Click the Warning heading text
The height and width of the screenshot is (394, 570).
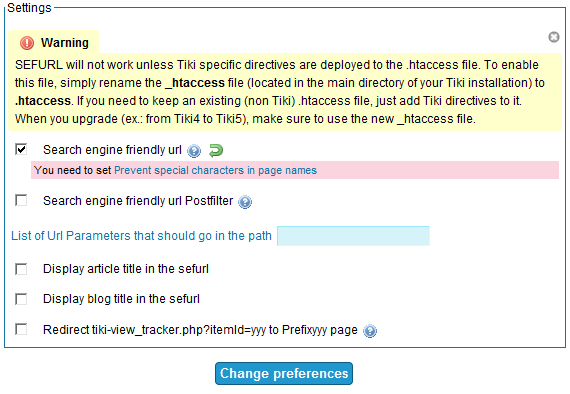tap(65, 43)
